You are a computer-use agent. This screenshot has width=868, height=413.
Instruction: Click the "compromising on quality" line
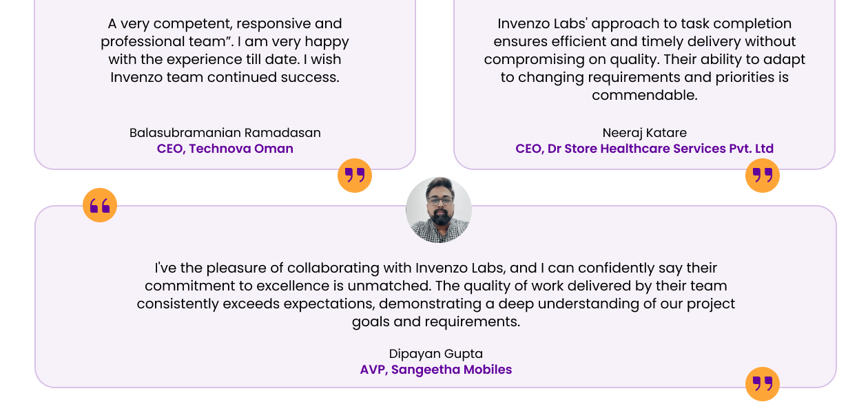(645, 59)
